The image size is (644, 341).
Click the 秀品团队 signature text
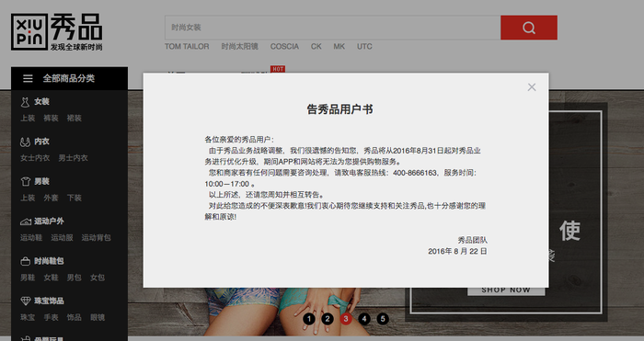pyautogui.click(x=472, y=240)
